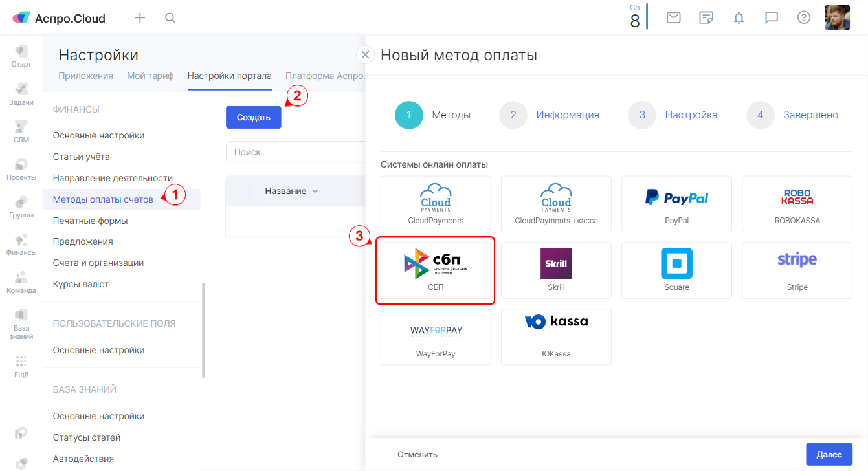Select the PayPal payment method
Viewport: 868px width, 471px height.
(676, 204)
